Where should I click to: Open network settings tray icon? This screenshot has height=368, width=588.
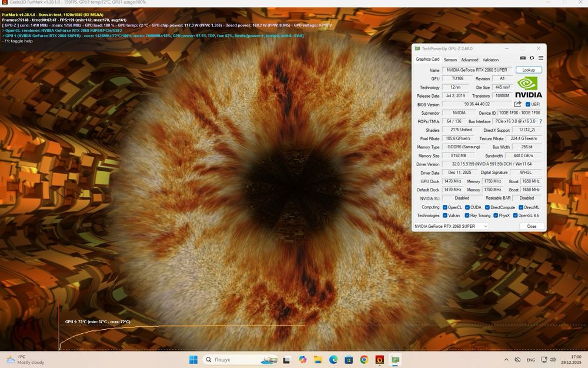[544, 360]
